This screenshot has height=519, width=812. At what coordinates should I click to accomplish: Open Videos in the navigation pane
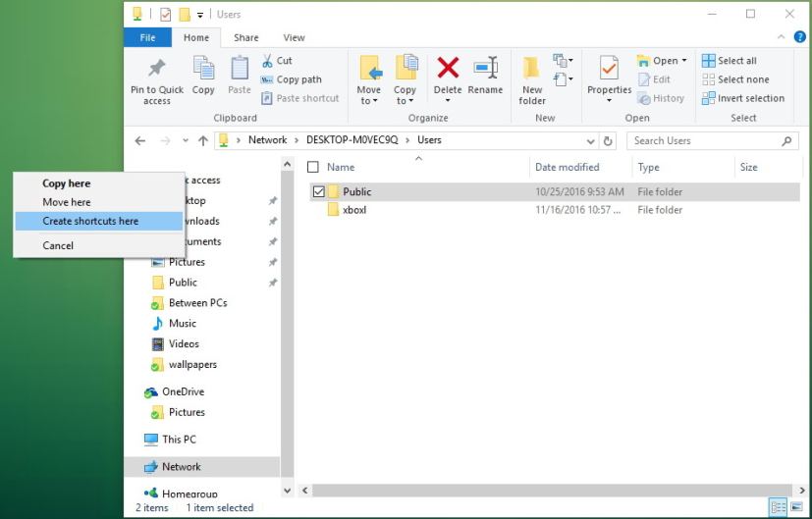click(184, 343)
